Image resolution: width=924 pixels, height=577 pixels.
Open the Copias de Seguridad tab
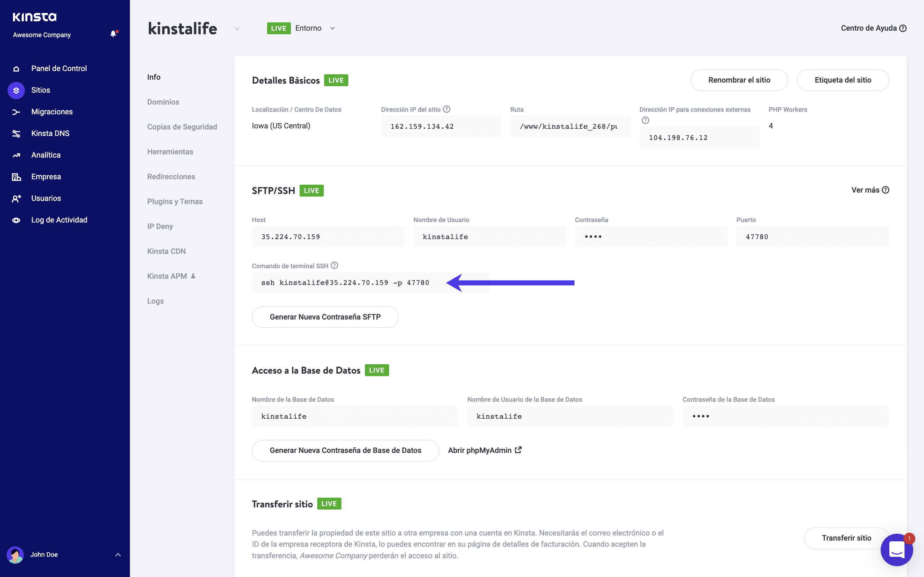pos(182,127)
